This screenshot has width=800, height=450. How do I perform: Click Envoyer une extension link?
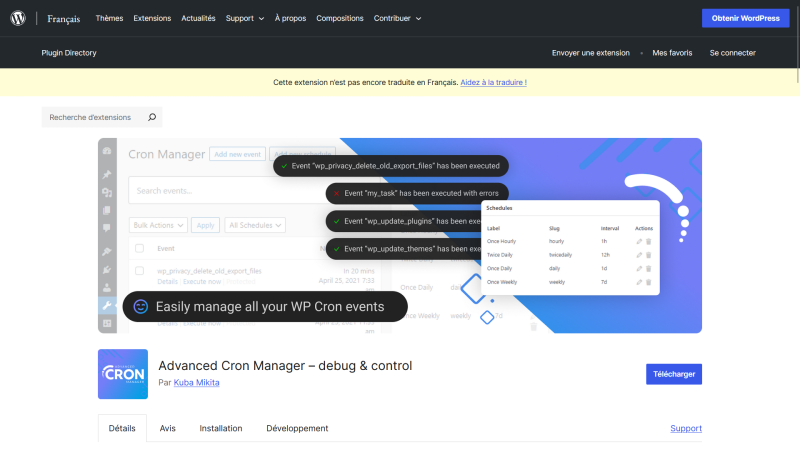coord(590,53)
